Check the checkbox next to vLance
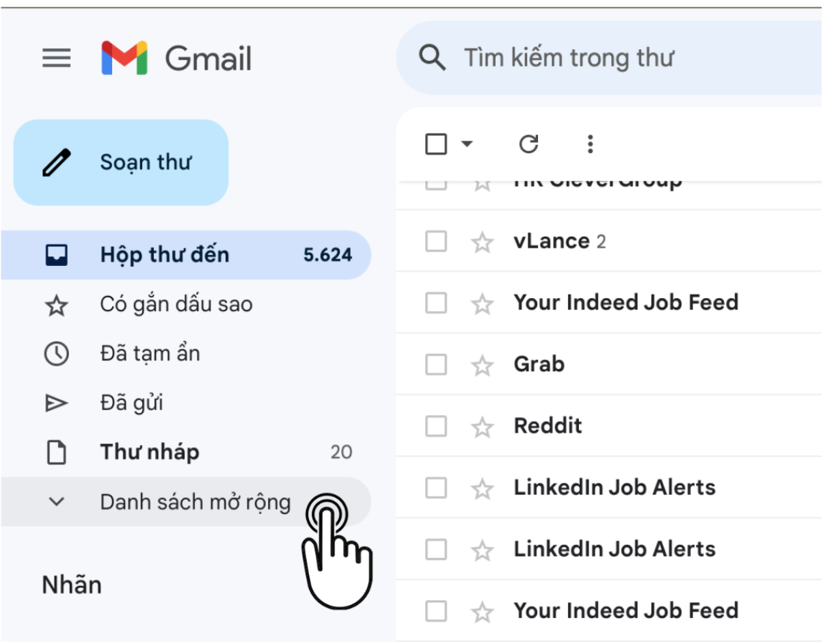Screen dimensions: 823x644 [435, 241]
